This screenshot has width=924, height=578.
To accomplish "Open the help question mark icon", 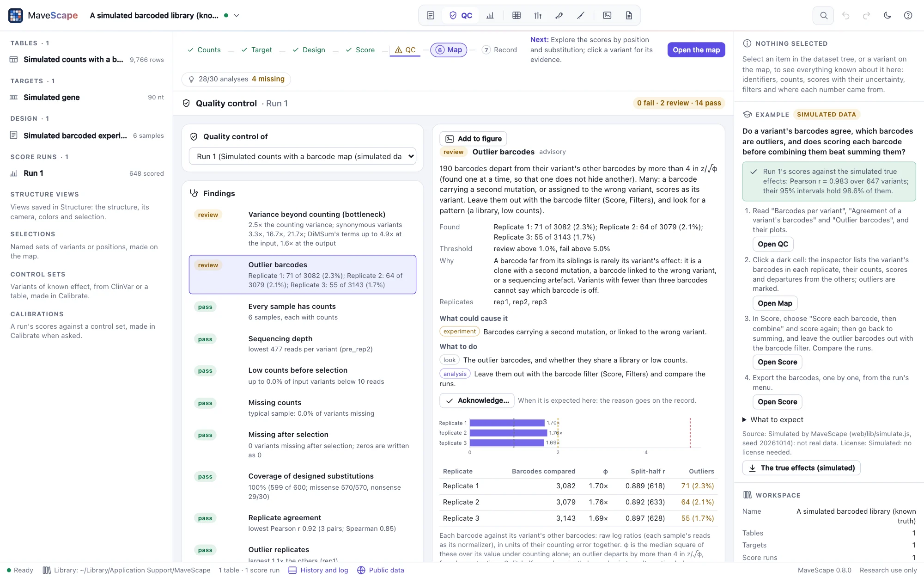I will 908,15.
